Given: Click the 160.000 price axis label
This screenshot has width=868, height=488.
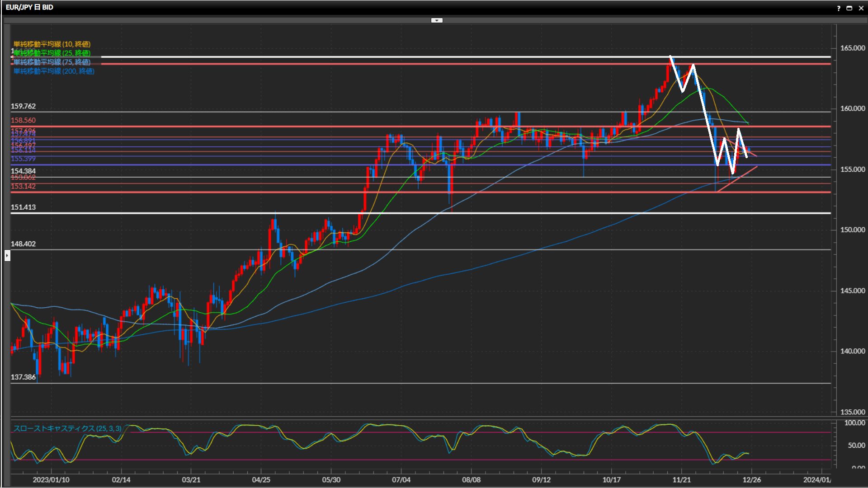Looking at the screenshot, I should pyautogui.click(x=852, y=108).
